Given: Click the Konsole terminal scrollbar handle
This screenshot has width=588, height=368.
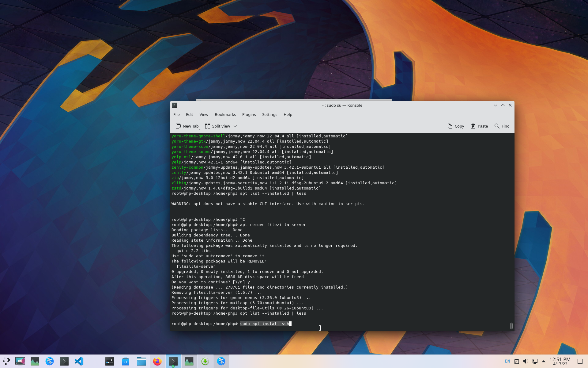Looking at the screenshot, I should [x=511, y=326].
